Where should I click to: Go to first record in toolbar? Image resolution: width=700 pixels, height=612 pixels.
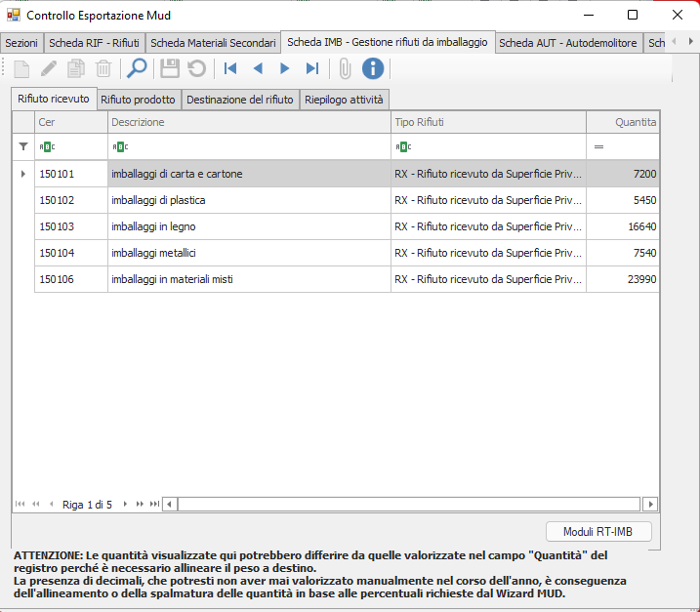pyautogui.click(x=230, y=68)
